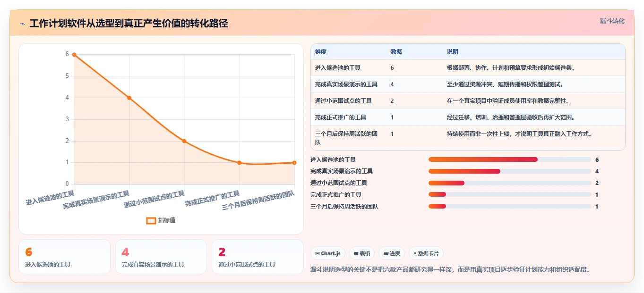
Task: Click the progress bar for 三个月后保持周活跃的团队
Action: (x=510, y=206)
